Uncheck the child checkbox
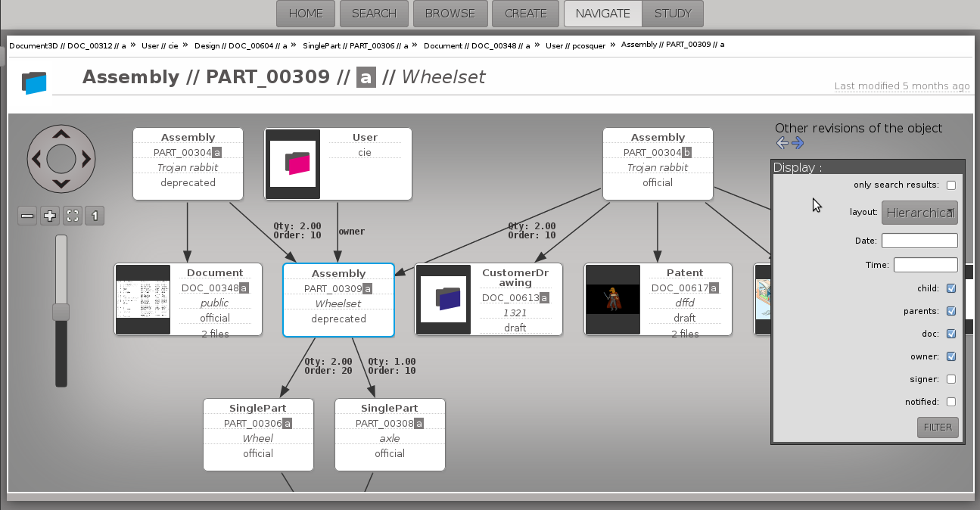This screenshot has height=510, width=980. point(951,288)
